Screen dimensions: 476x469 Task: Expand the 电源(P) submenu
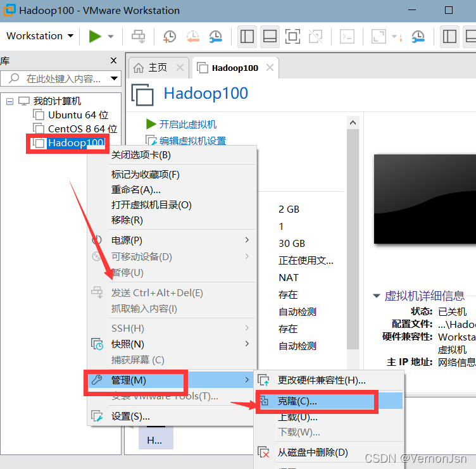pyautogui.click(x=172, y=241)
